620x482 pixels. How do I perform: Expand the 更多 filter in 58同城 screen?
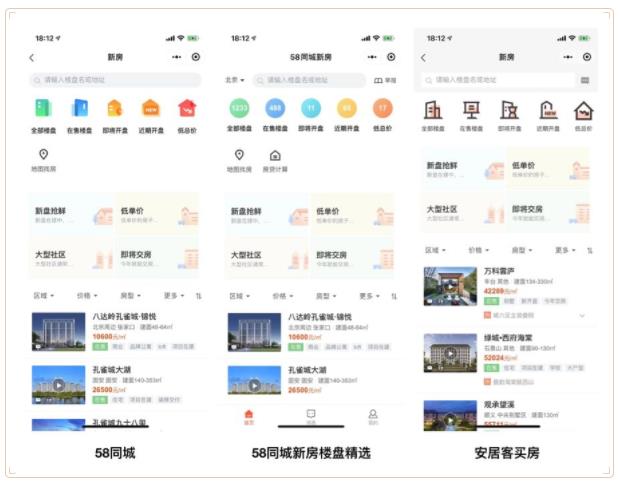coord(174,296)
